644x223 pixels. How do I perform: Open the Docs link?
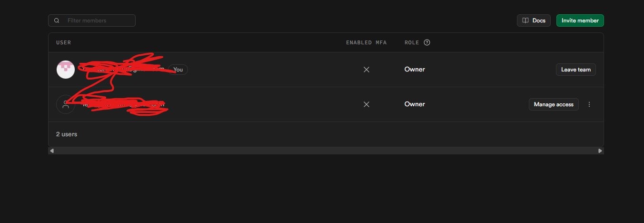coord(534,20)
